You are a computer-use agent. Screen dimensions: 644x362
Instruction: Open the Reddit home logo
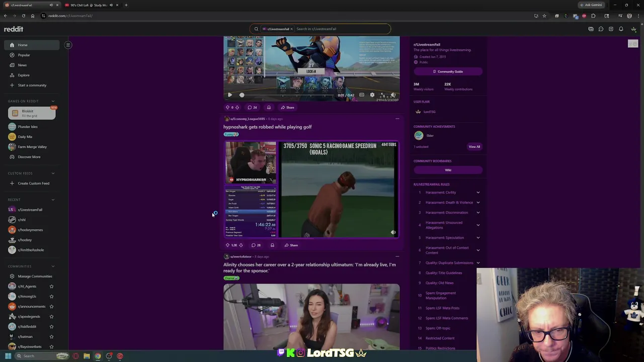(14, 29)
